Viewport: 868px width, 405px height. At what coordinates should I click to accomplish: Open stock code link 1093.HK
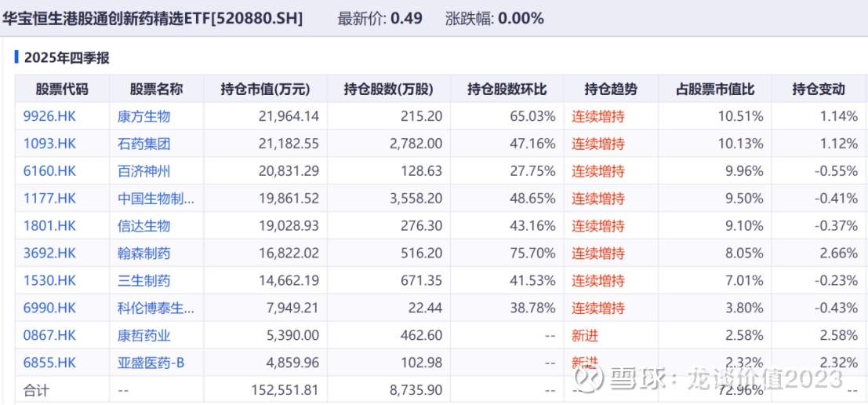click(50, 144)
